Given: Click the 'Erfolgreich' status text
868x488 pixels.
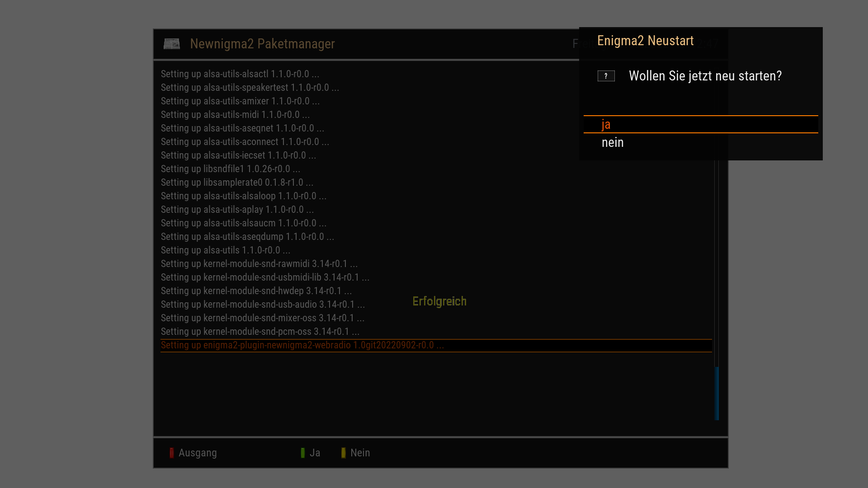Looking at the screenshot, I should [439, 301].
